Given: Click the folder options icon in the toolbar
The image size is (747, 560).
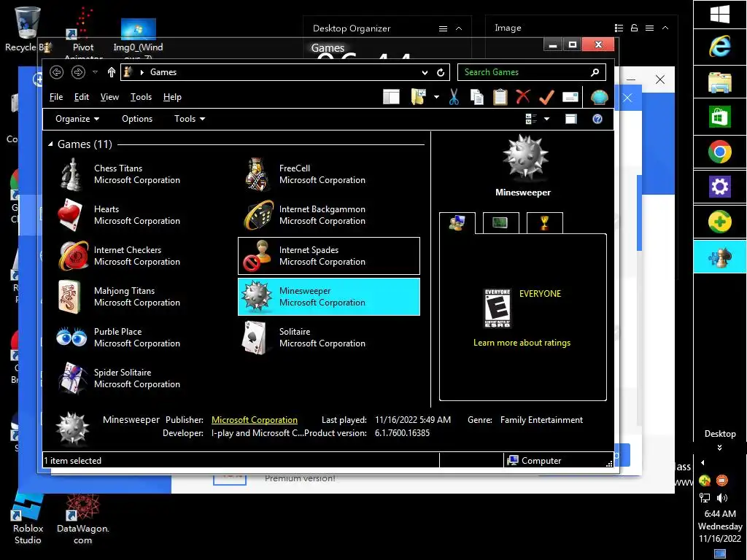Looking at the screenshot, I should [x=418, y=97].
